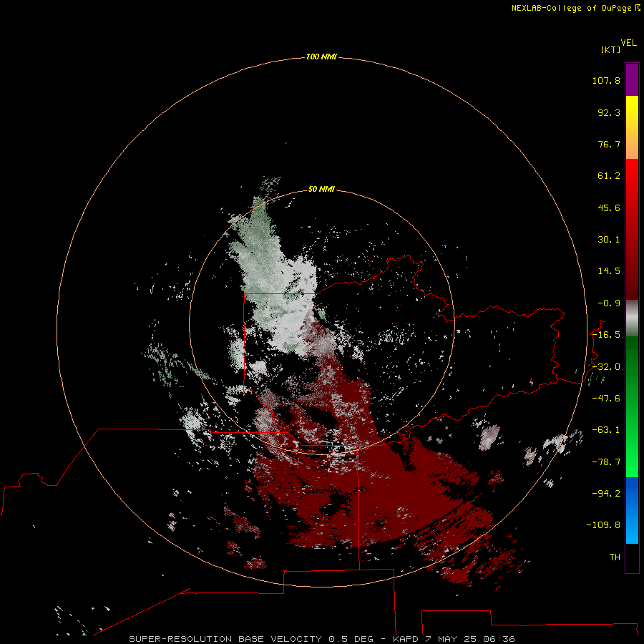
Task: Click the 30.1 legend value
Action: (x=609, y=240)
